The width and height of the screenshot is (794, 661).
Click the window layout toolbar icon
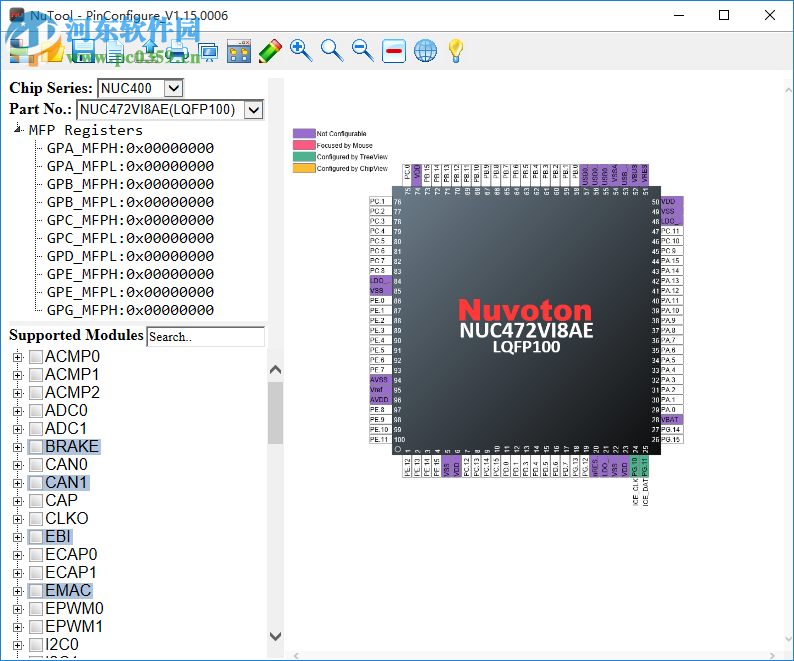239,51
